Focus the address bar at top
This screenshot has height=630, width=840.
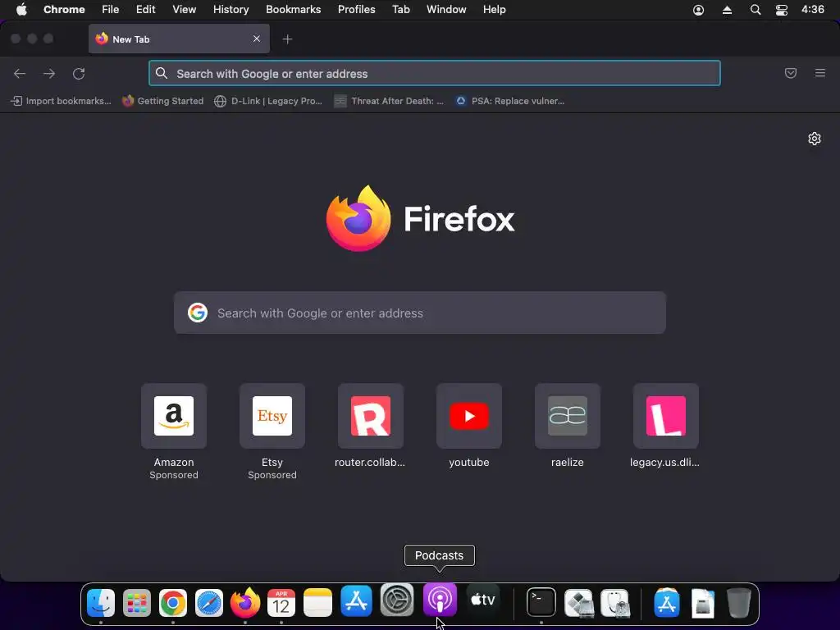(435, 73)
